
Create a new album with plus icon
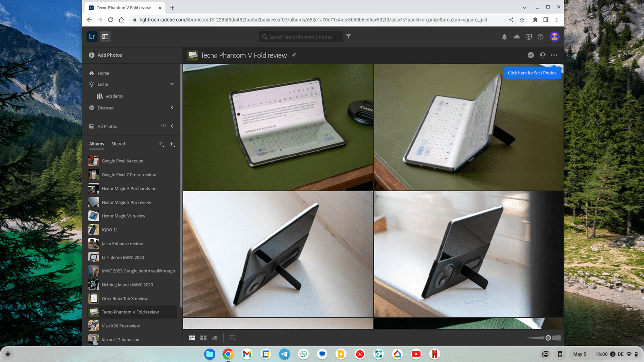(172, 144)
